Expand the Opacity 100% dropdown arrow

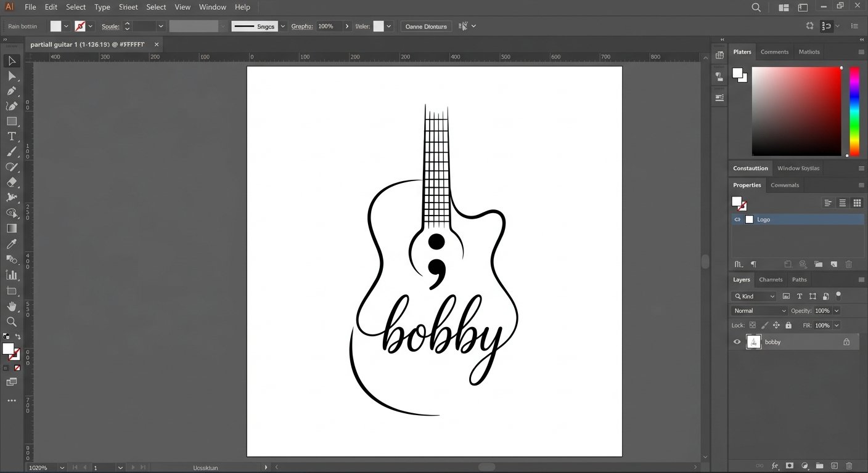[x=837, y=311]
